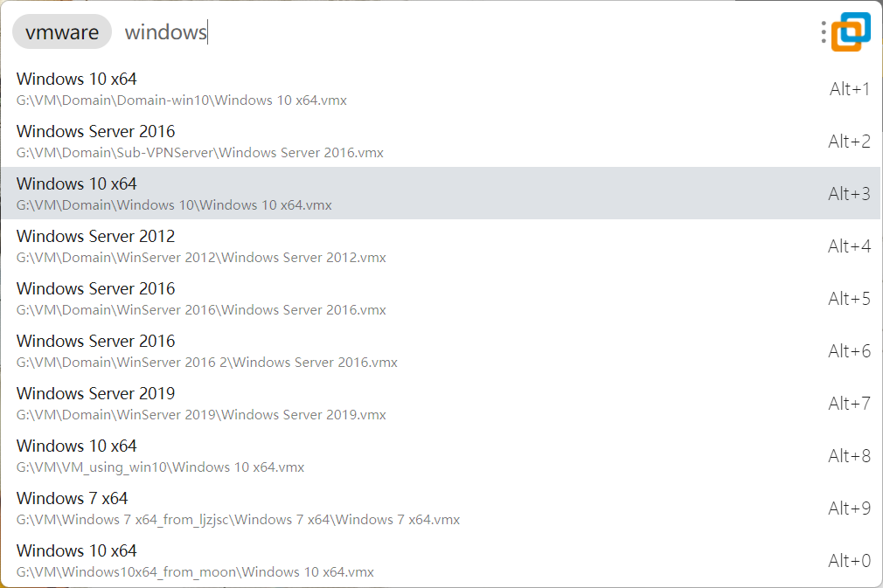
Task: Click path G:\VM\Domain\Sub-VPNServer\Windows Server 2016.vmx
Action: (200, 153)
